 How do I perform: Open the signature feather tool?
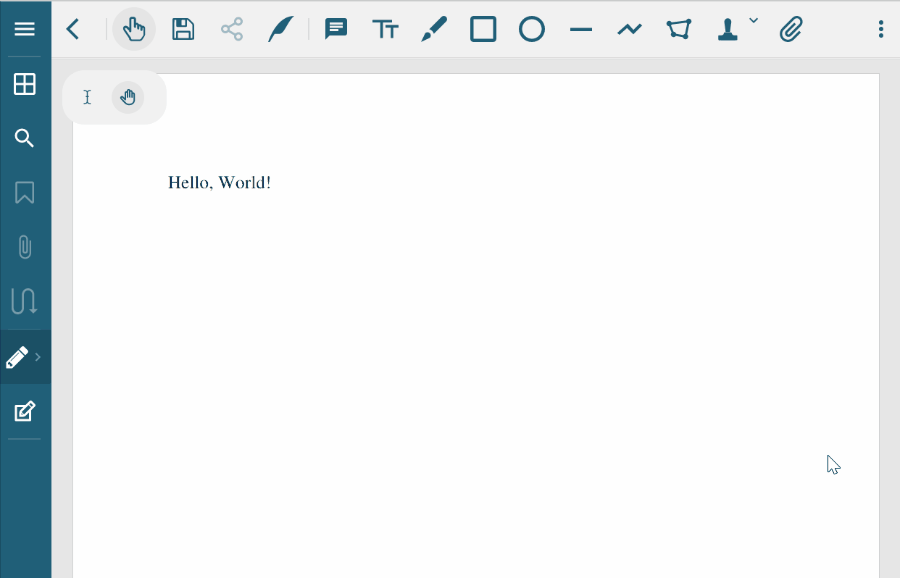coord(281,29)
